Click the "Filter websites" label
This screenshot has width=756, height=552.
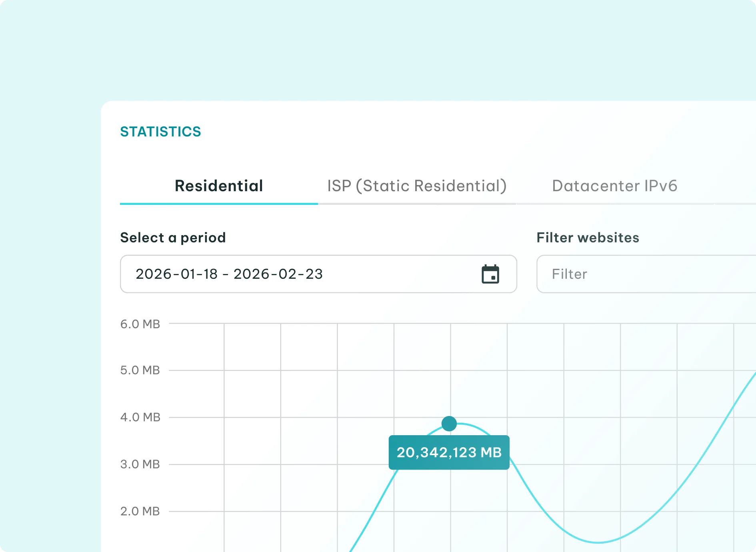click(588, 238)
